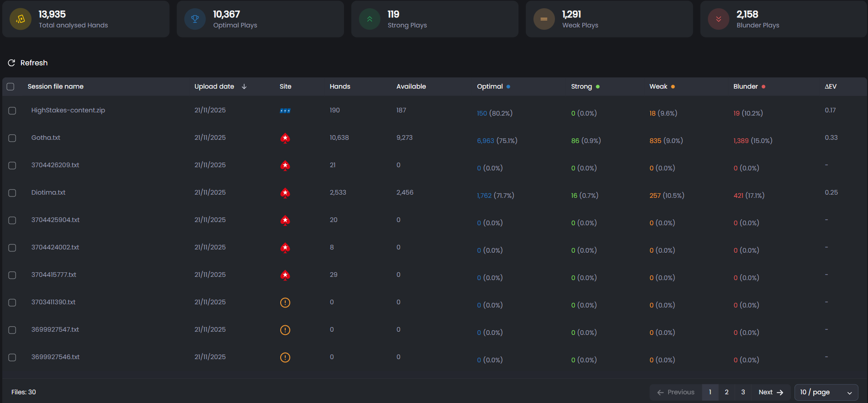Check the box for 3704415777.txt
Screen dimensions: 868x403
pos(12,275)
